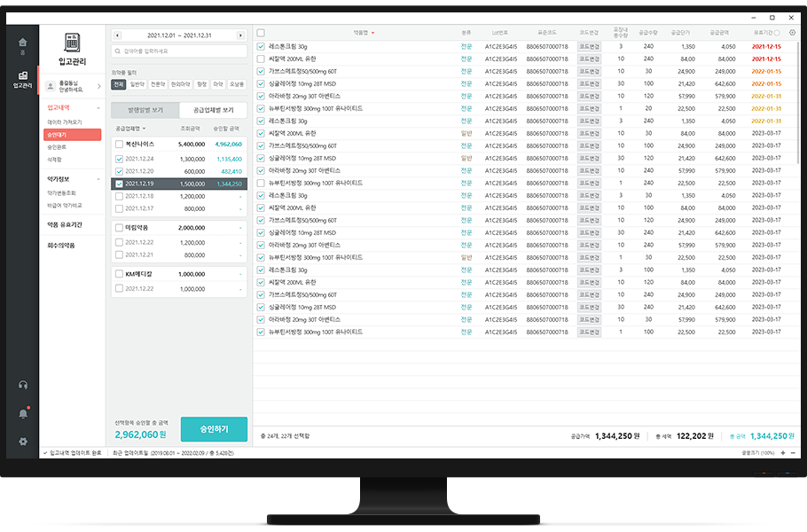Open table column settings gear icon

click(x=792, y=33)
